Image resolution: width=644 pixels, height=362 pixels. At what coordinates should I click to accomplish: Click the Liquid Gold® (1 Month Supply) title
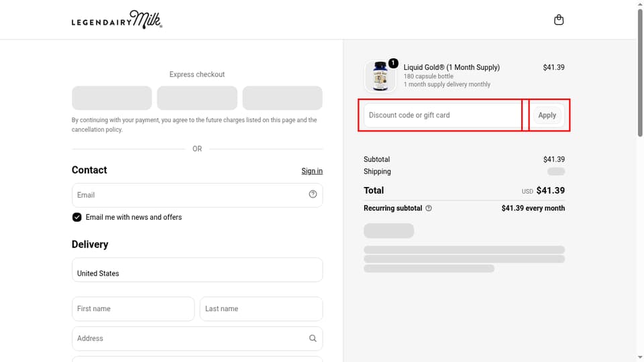[451, 67]
